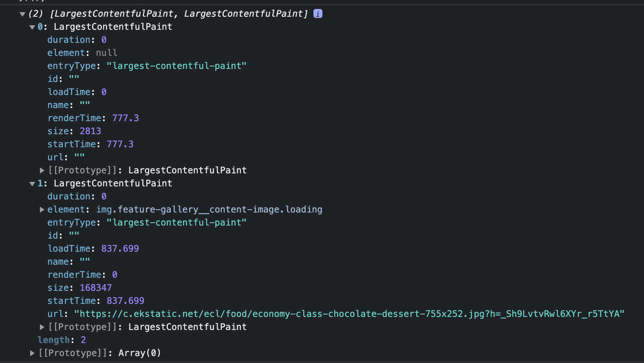Expand entry 0's [[Prototype]] row
This screenshot has width=644, height=363.
pos(42,170)
